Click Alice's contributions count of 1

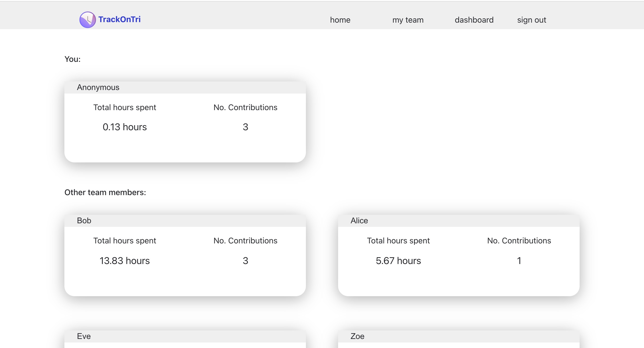coord(519,261)
